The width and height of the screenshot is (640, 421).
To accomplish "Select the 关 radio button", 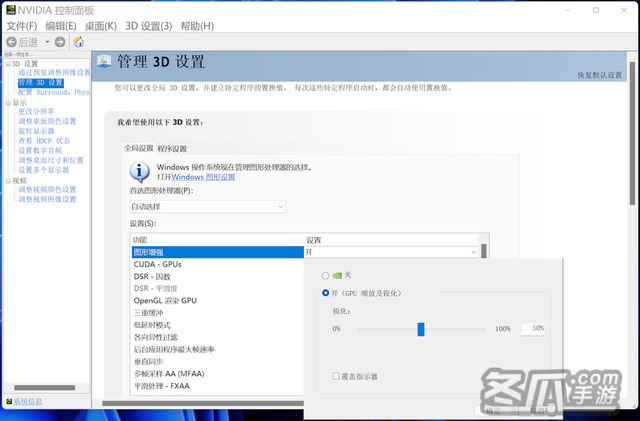I will coord(325,276).
